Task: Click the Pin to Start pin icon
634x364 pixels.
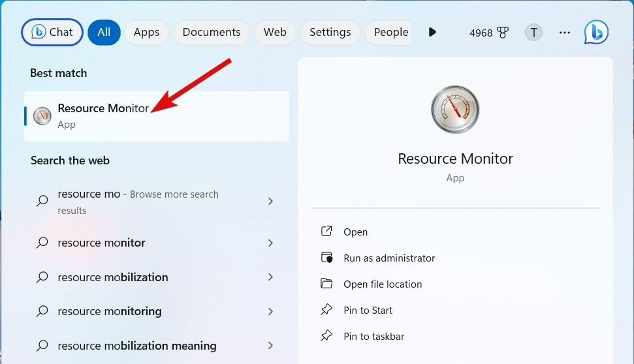Action: coord(326,310)
